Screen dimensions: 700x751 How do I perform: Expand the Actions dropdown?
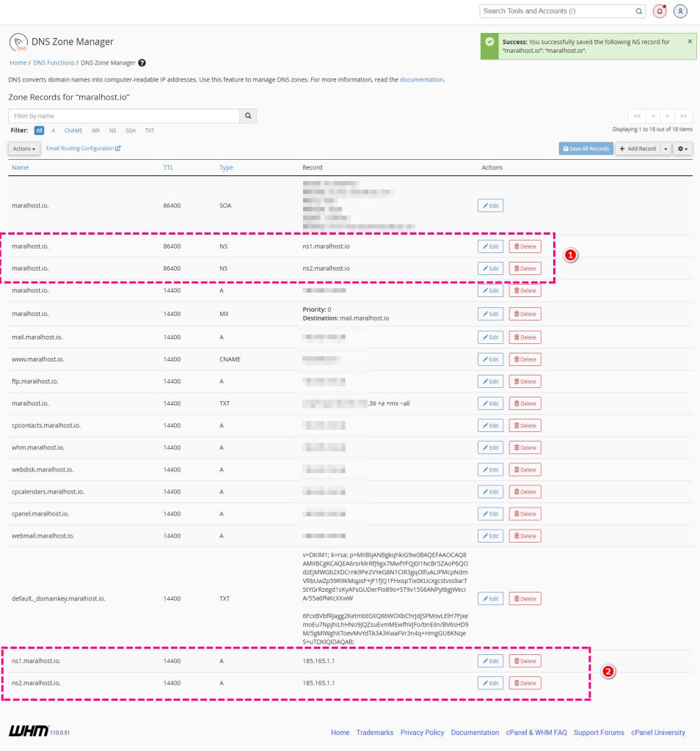tap(24, 149)
